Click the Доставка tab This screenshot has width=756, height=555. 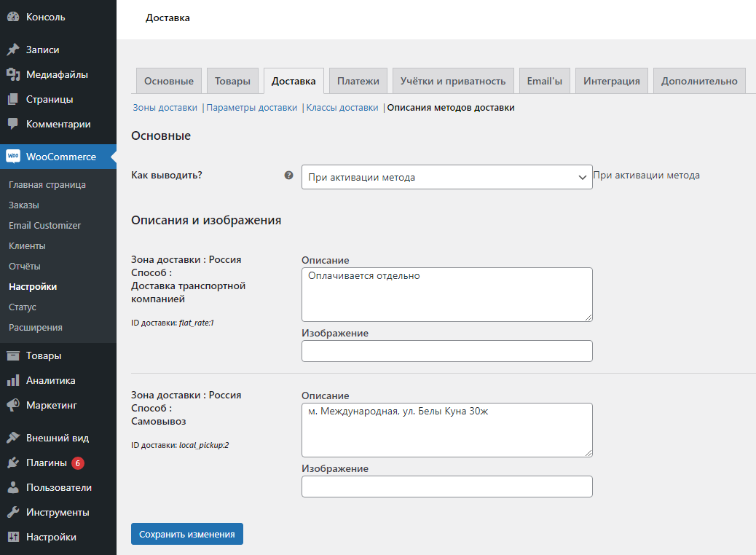click(294, 81)
